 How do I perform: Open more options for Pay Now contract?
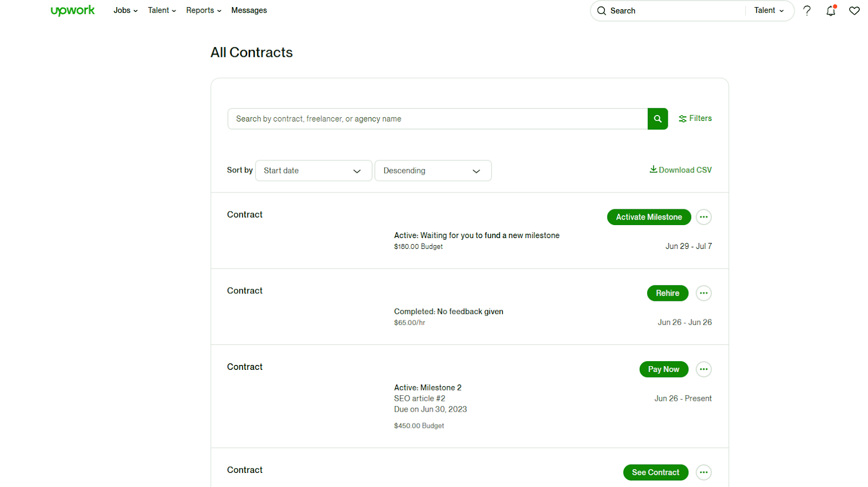(x=704, y=369)
